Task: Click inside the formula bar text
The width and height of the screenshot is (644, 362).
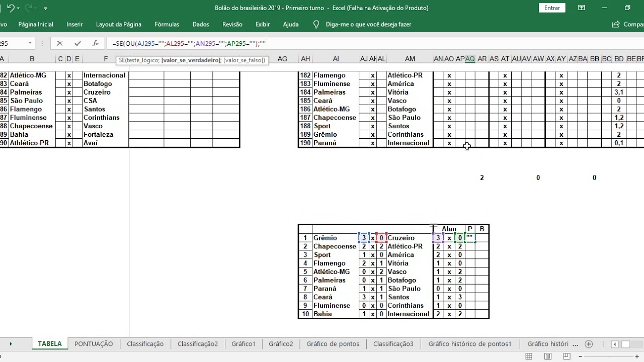Action: [189, 44]
